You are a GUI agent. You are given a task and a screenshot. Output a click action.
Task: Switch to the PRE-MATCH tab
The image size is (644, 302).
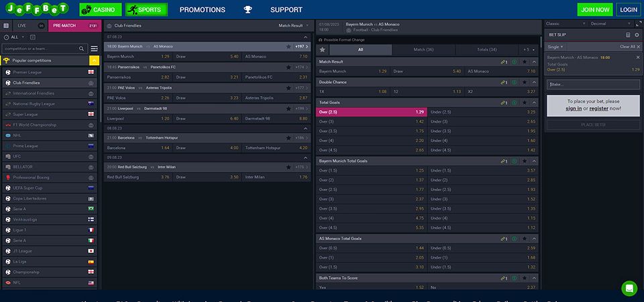click(74, 26)
